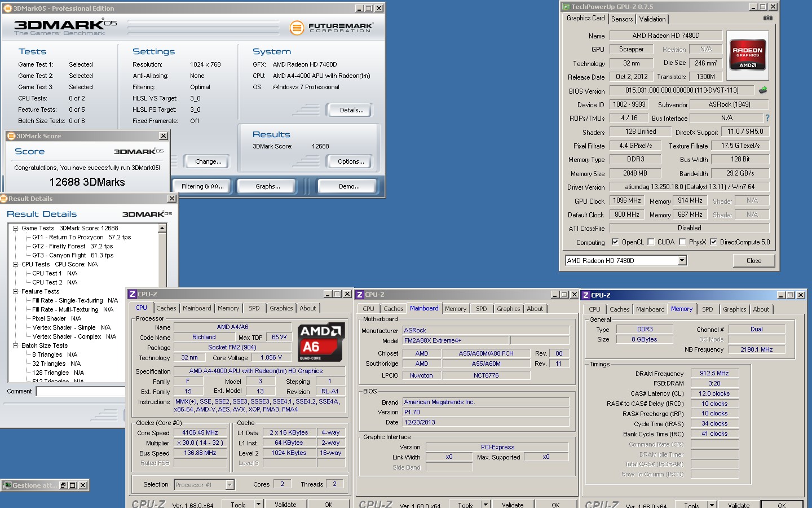This screenshot has height=508, width=812.
Task: Click the BIOS save chip icon in GPU-Z
Action: (x=763, y=90)
